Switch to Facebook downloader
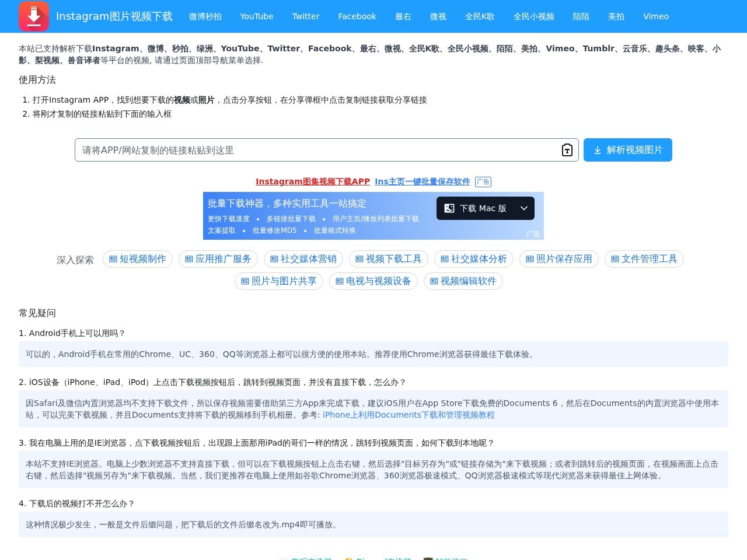 coord(357,16)
